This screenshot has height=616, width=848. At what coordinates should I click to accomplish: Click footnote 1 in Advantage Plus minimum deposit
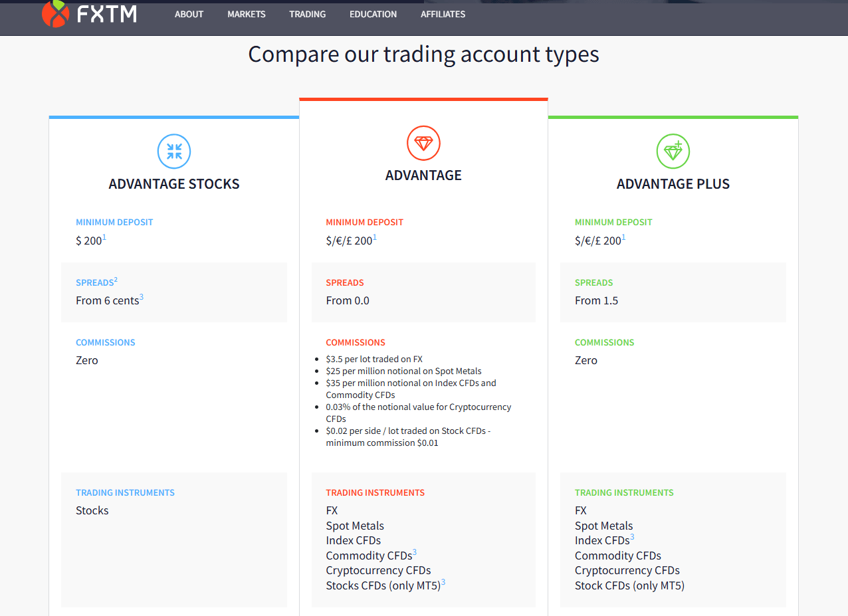tap(623, 237)
